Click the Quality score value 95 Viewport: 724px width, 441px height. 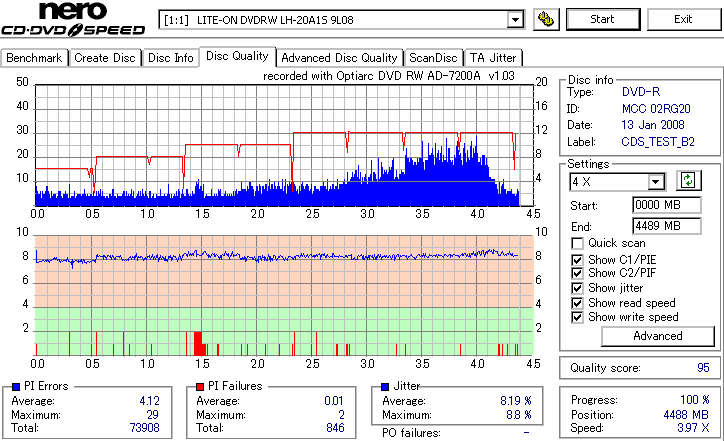(x=703, y=368)
